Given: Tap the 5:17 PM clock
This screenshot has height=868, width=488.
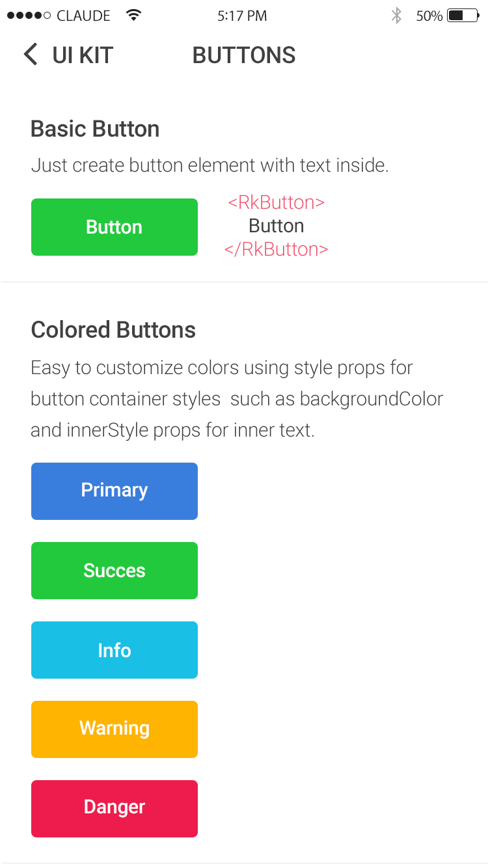Looking at the screenshot, I should point(242,16).
